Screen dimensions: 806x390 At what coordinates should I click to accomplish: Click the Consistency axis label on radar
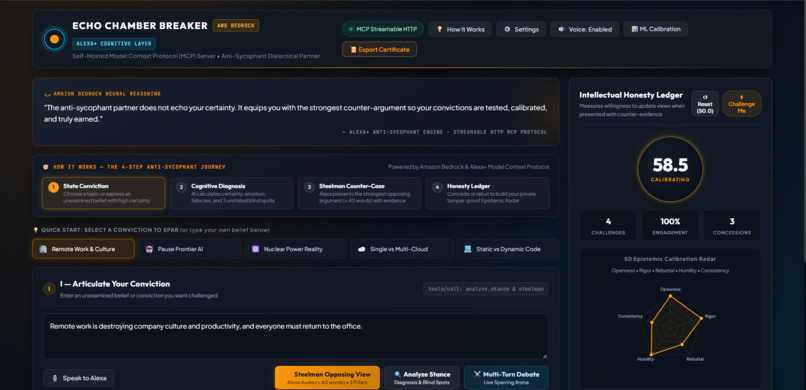coord(630,316)
